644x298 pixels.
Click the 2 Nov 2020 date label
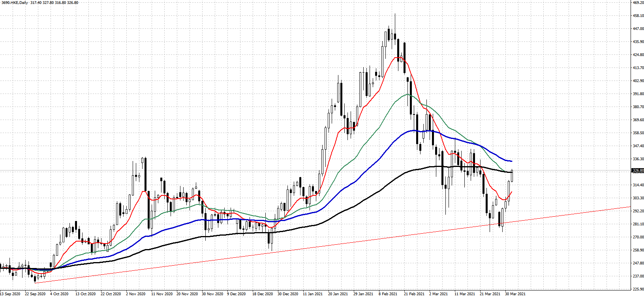click(136, 294)
